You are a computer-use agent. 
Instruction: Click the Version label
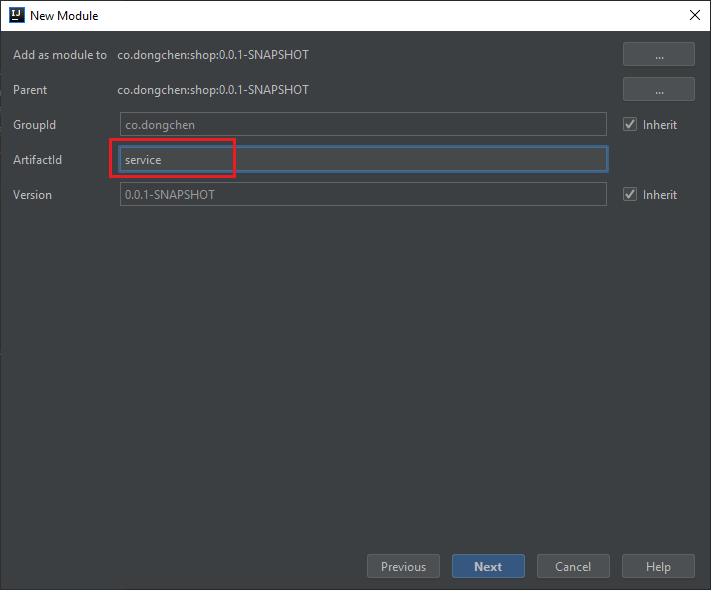tap(32, 195)
